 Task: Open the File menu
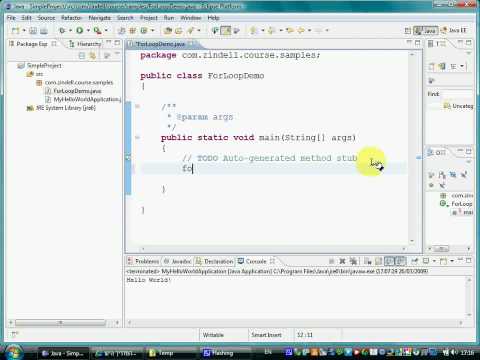click(x=11, y=18)
